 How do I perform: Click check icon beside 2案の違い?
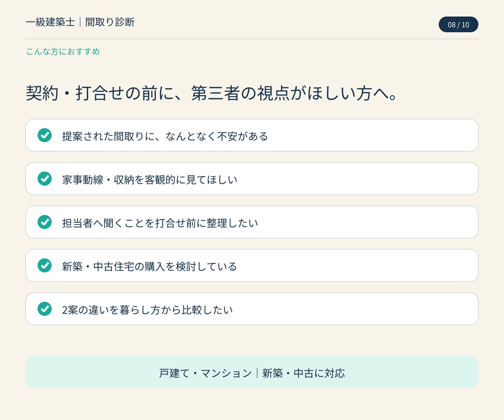[x=45, y=309]
